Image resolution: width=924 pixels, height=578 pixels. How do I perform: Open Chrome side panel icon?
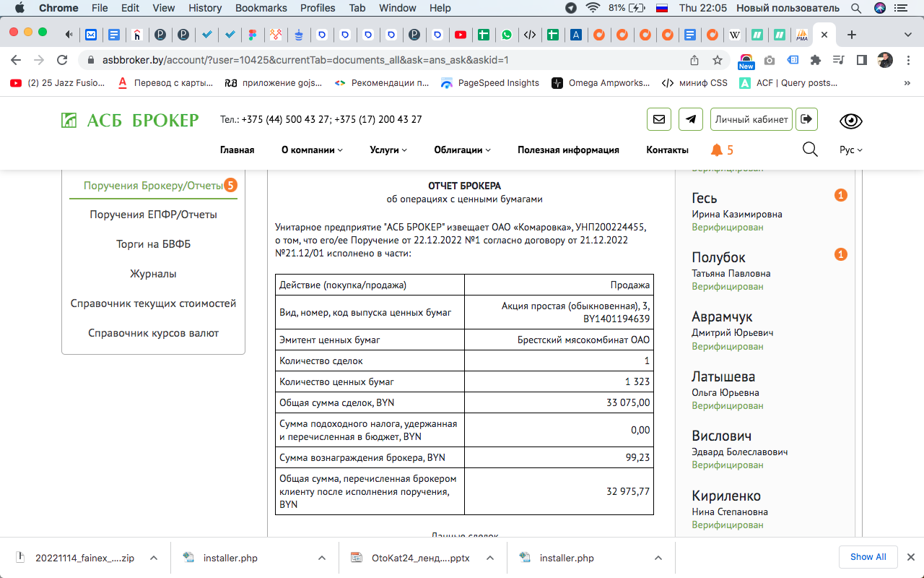coord(861,60)
